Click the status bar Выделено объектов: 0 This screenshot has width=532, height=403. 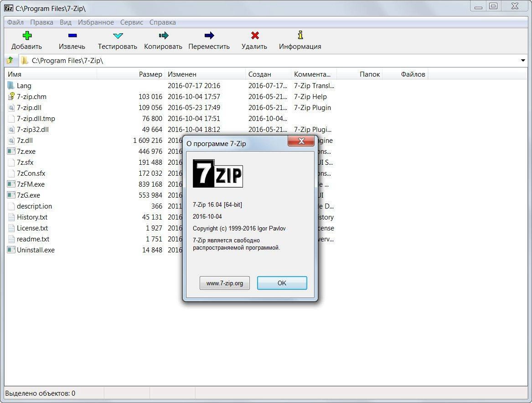coord(40,393)
